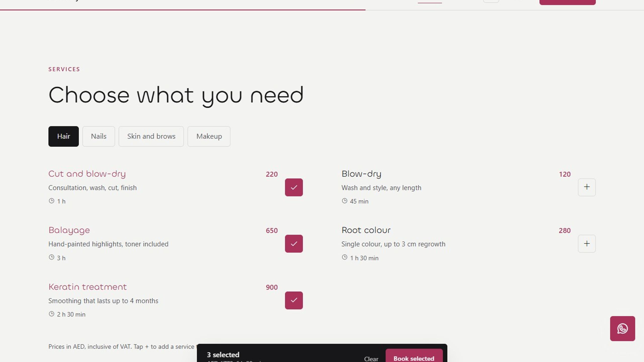Click the clock icon beside 1 h
The width and height of the screenshot is (644, 362).
51,201
